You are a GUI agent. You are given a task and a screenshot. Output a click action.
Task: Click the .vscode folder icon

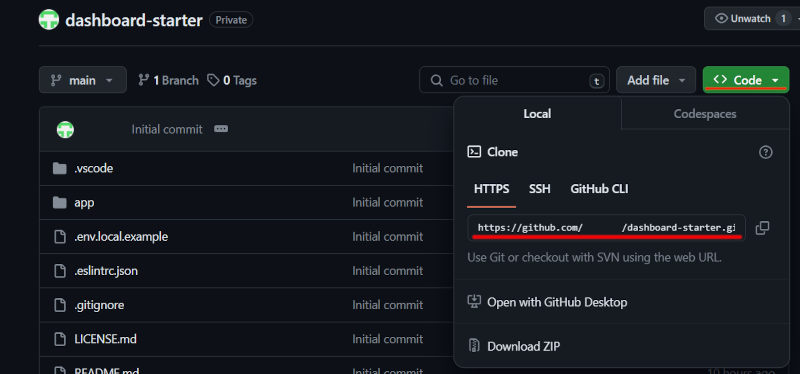pos(60,168)
